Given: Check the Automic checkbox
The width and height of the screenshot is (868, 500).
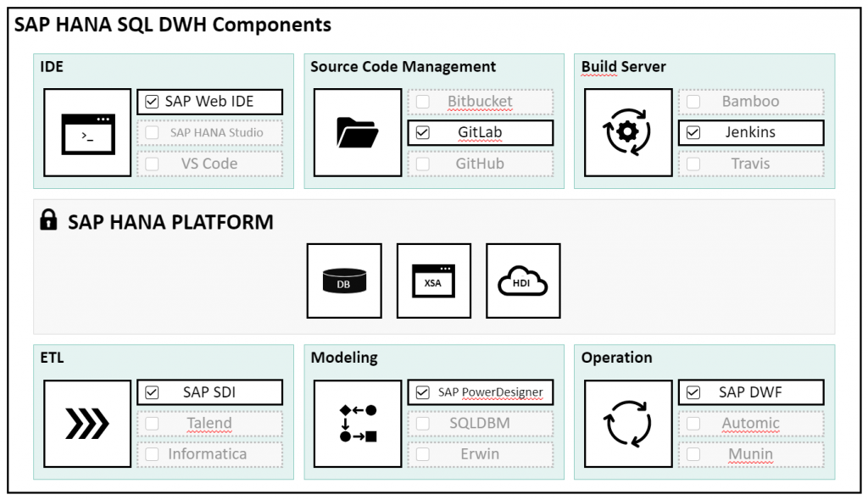Looking at the screenshot, I should click(693, 424).
